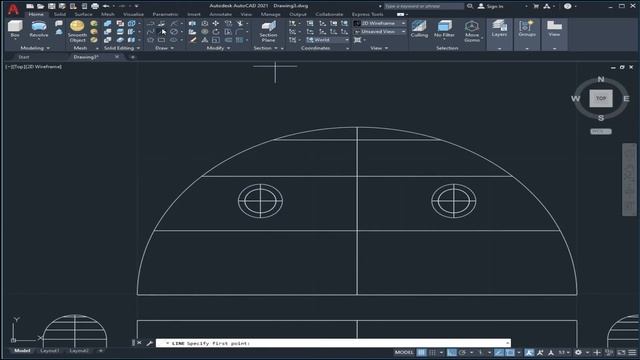Open the 2D Wireframe visual style dropdown

[380, 23]
